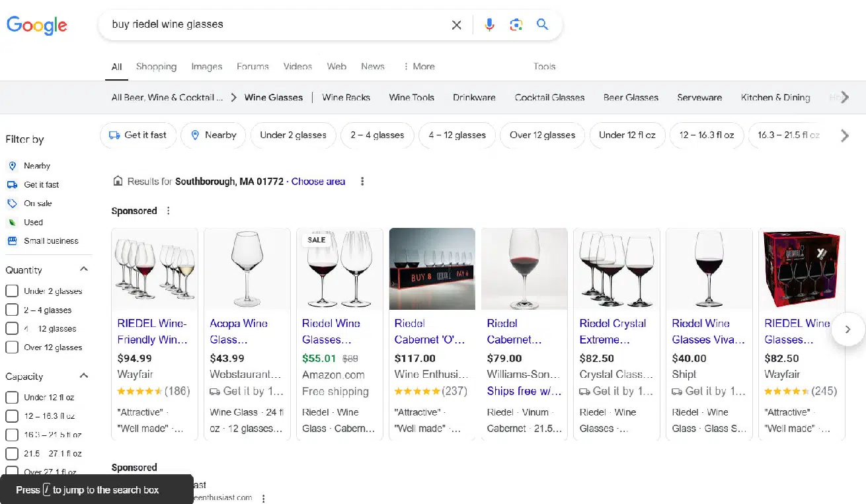The height and width of the screenshot is (504, 866).
Task: Clear the search box with the X icon
Action: coord(456,25)
